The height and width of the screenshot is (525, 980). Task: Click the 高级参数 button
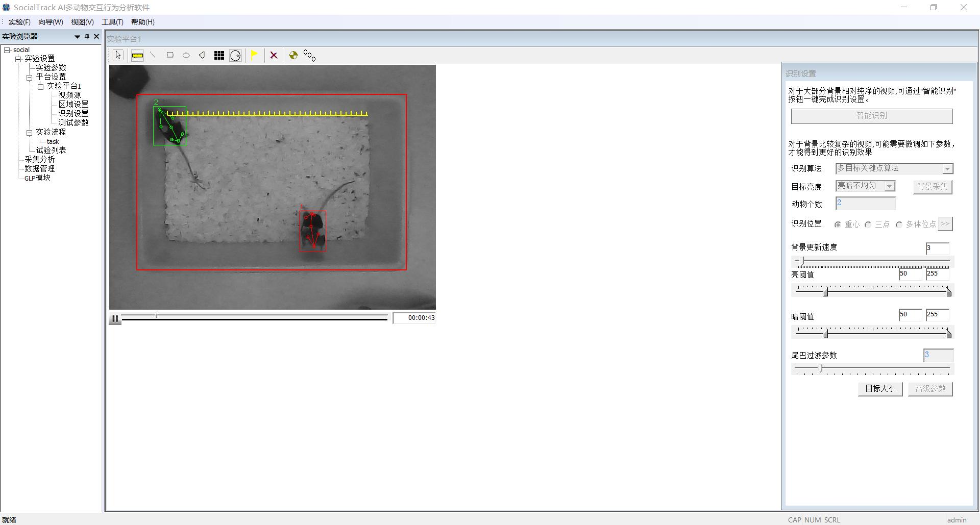pos(930,389)
